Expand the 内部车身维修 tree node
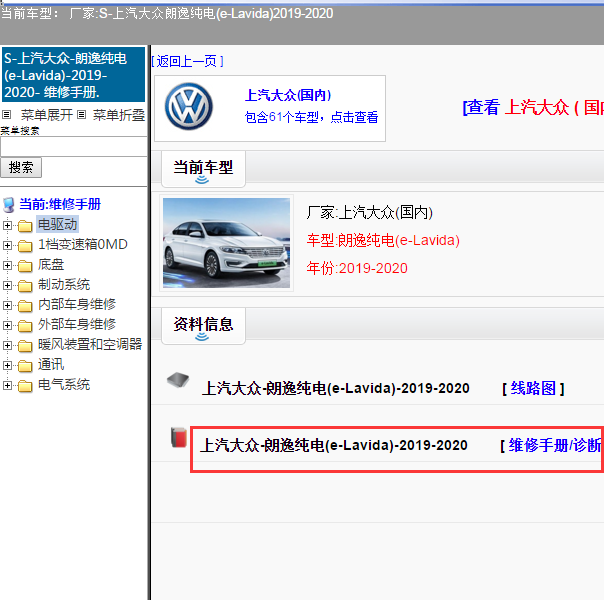604x600 pixels. point(7,305)
